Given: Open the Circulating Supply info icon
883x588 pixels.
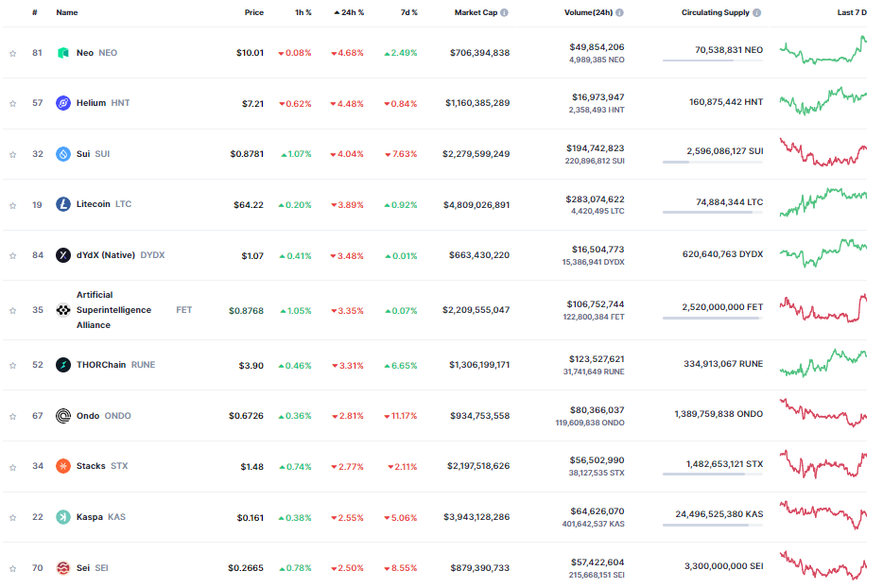Looking at the screenshot, I should pyautogui.click(x=757, y=12).
